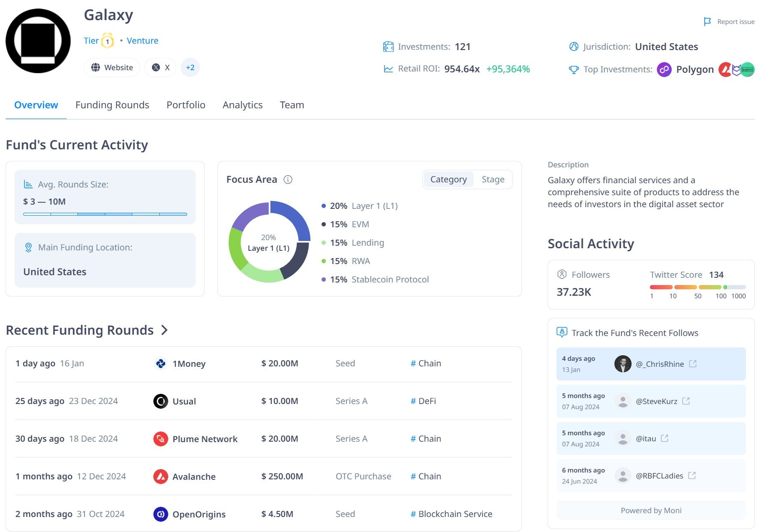Expand Recent Funding Rounds chevron arrow
The height and width of the screenshot is (532, 760).
click(x=164, y=330)
